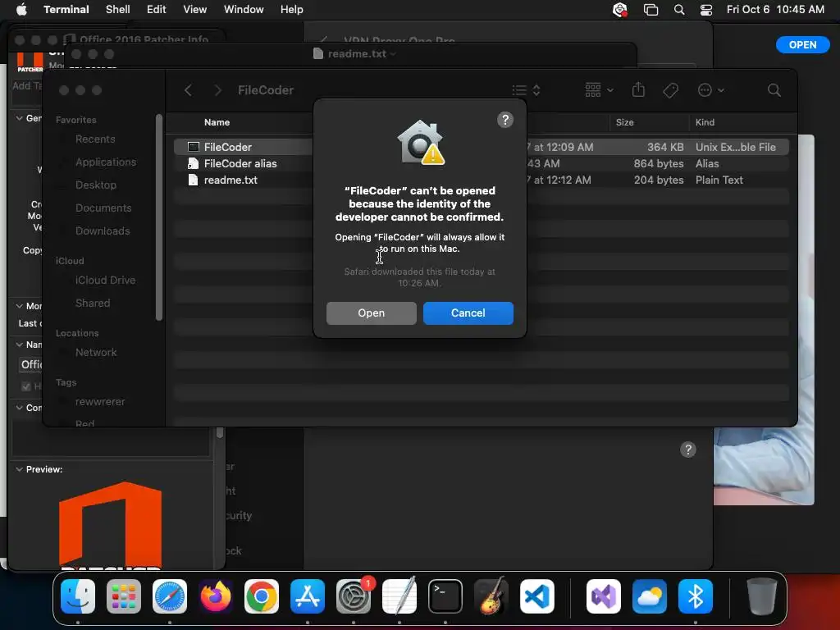Image resolution: width=840 pixels, height=630 pixels.
Task: Open help for the Gatekeeper dialog
Action: 505,120
